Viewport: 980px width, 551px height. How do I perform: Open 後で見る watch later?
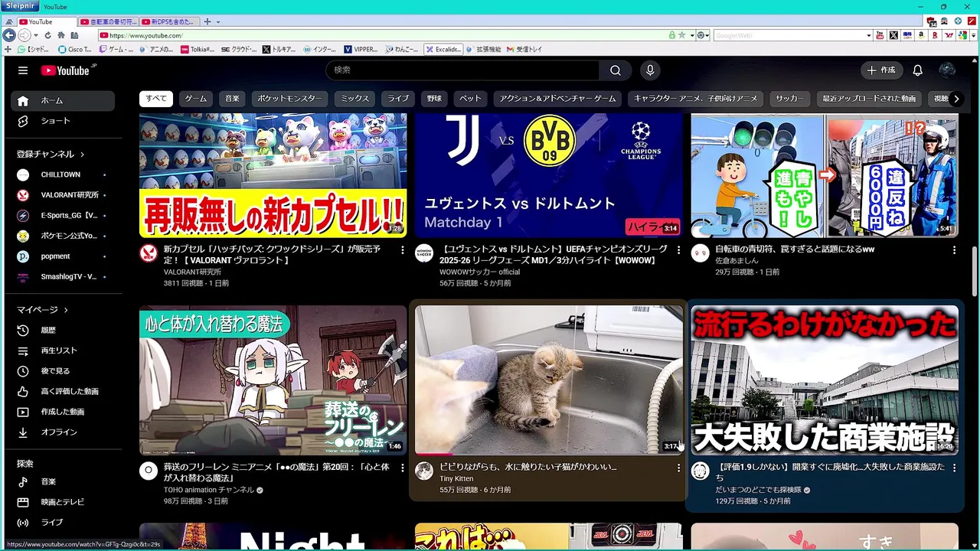63,370
